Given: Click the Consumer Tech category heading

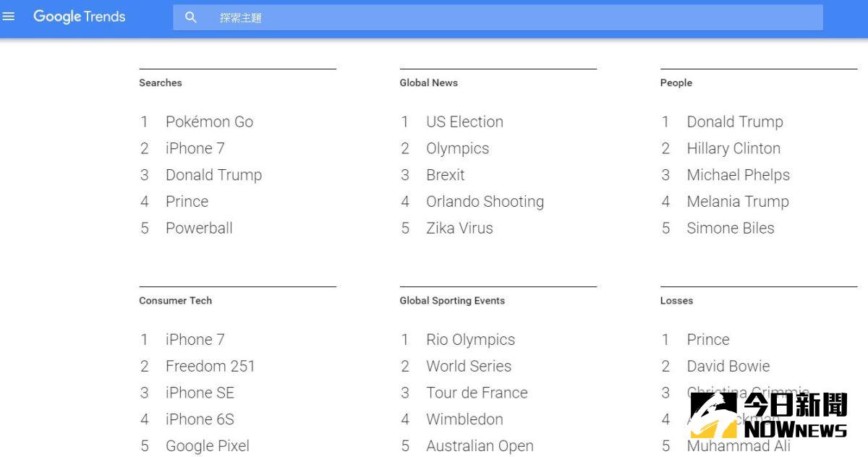Looking at the screenshot, I should tap(175, 301).
